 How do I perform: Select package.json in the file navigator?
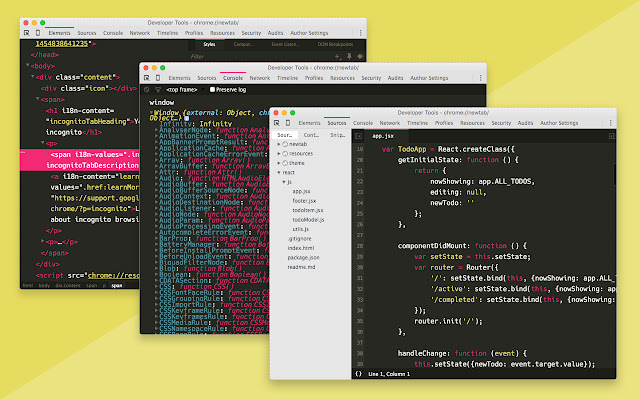(x=305, y=257)
